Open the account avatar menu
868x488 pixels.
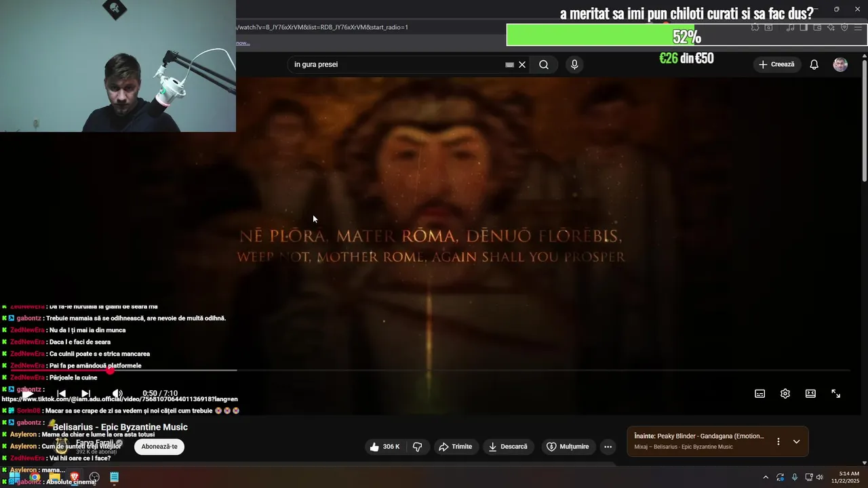pyautogui.click(x=840, y=64)
